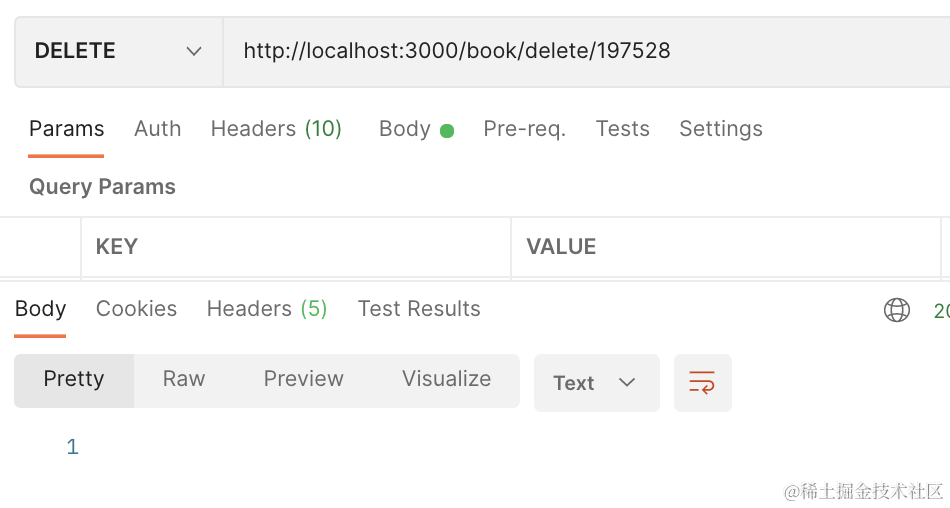Expand the Text format dropdown

pos(597,383)
